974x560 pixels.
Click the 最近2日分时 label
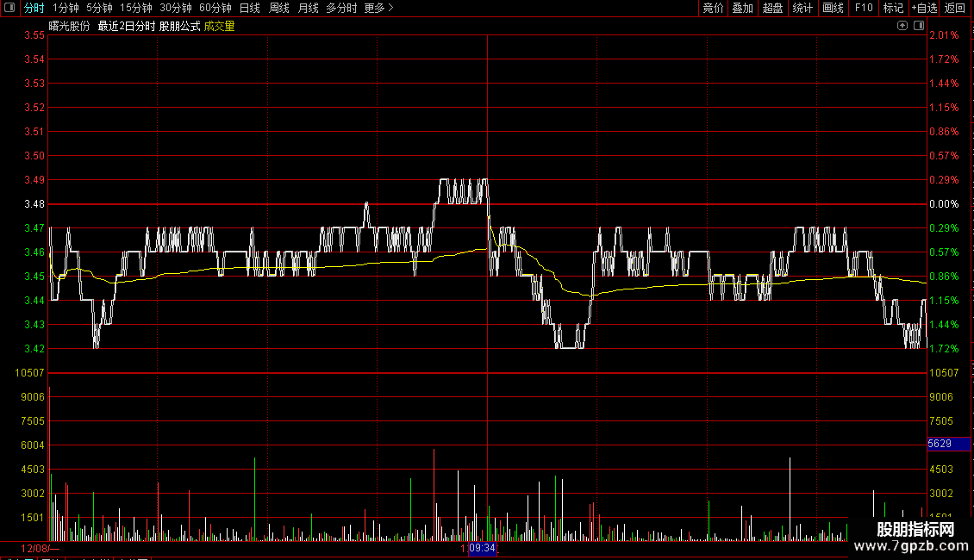tap(127, 26)
